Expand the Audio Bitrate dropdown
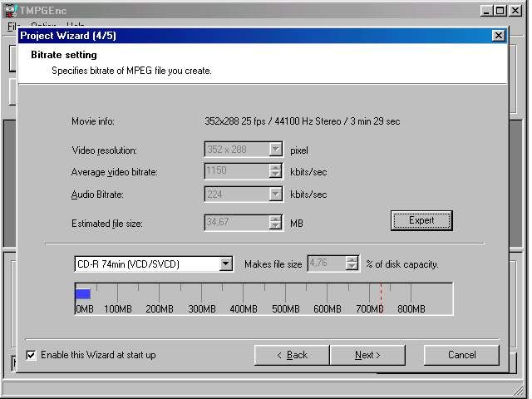532x399 pixels. coord(275,195)
